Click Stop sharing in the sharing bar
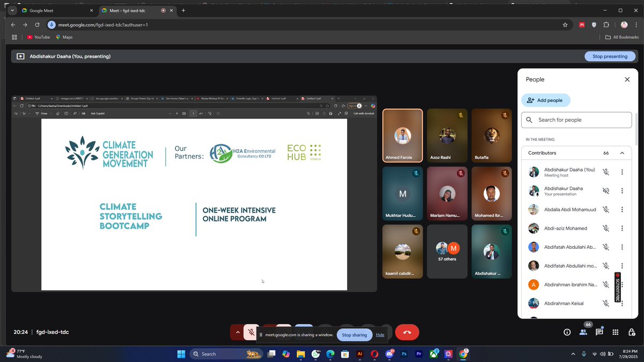The width and height of the screenshot is (644, 362). [x=354, y=335]
